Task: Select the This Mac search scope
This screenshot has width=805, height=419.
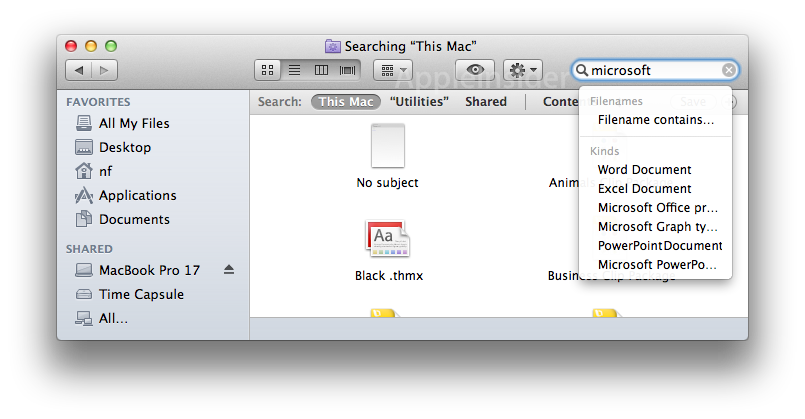Action: (x=346, y=102)
